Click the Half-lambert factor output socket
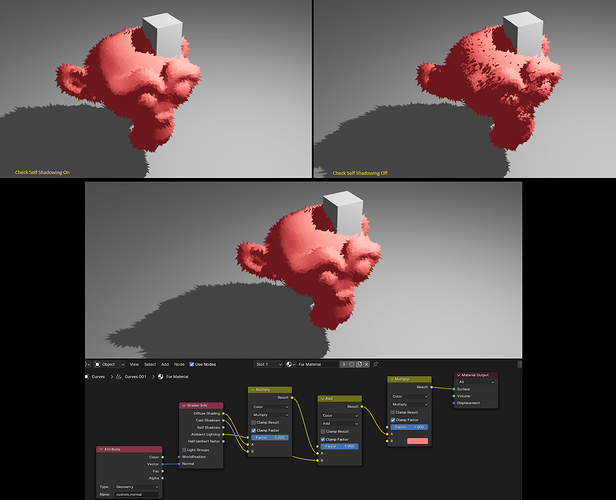This screenshot has height=500, width=616. [x=224, y=441]
